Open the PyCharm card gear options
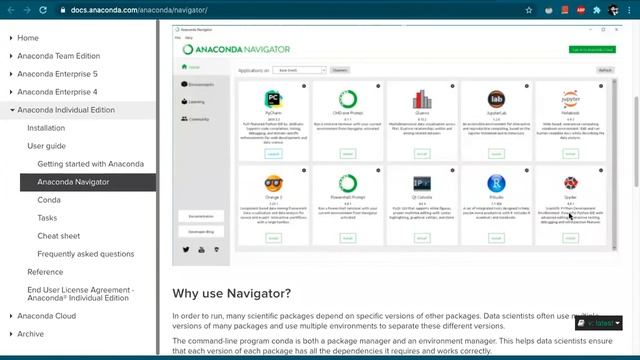640x360 pixels. 304,86
